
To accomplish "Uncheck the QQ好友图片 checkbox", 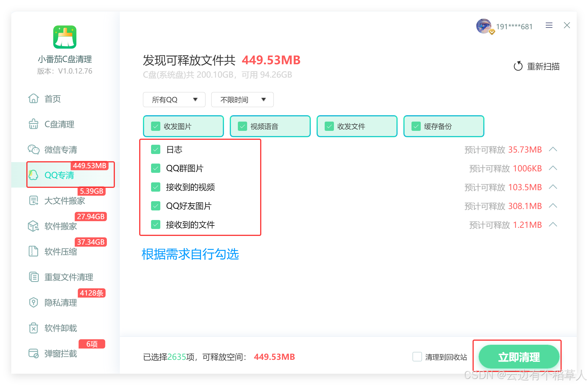I will tap(156, 206).
